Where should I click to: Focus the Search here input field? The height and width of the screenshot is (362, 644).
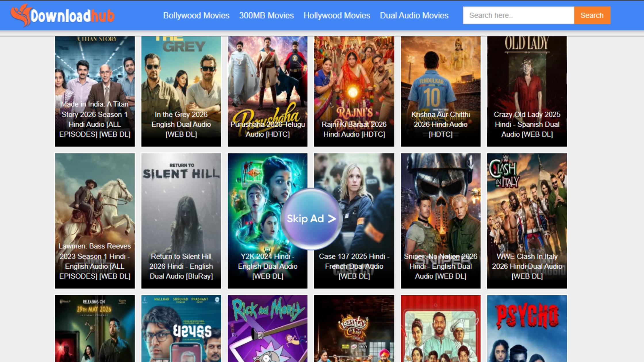pyautogui.click(x=518, y=15)
